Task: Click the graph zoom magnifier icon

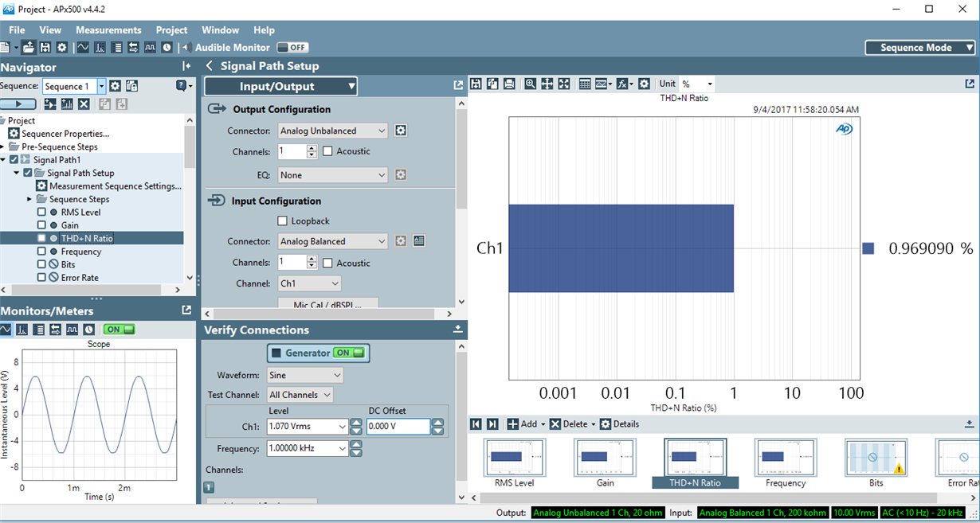Action: (x=531, y=84)
